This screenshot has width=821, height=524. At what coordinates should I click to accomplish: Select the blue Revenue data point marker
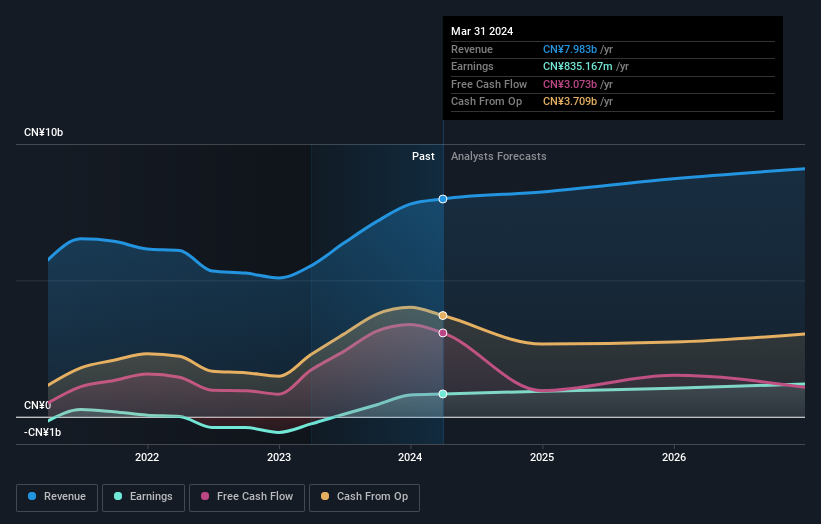point(443,199)
